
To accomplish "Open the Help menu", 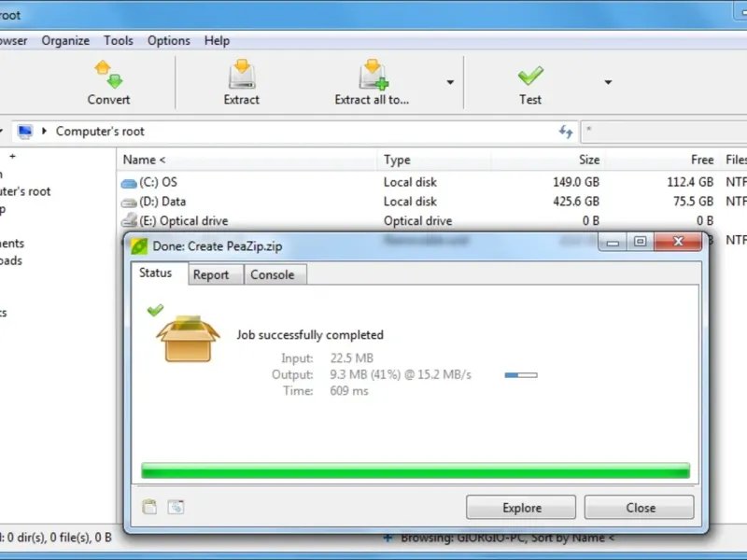I will click(x=217, y=41).
